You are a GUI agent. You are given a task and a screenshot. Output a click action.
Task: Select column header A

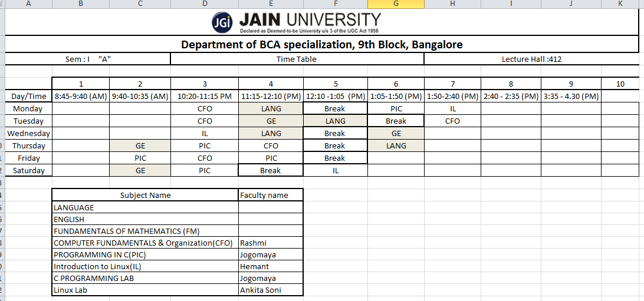28,4
